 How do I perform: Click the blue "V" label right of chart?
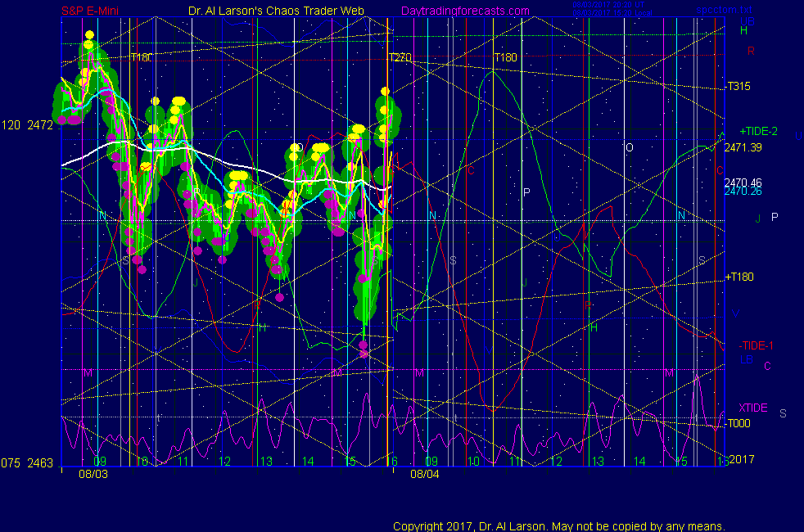735,313
